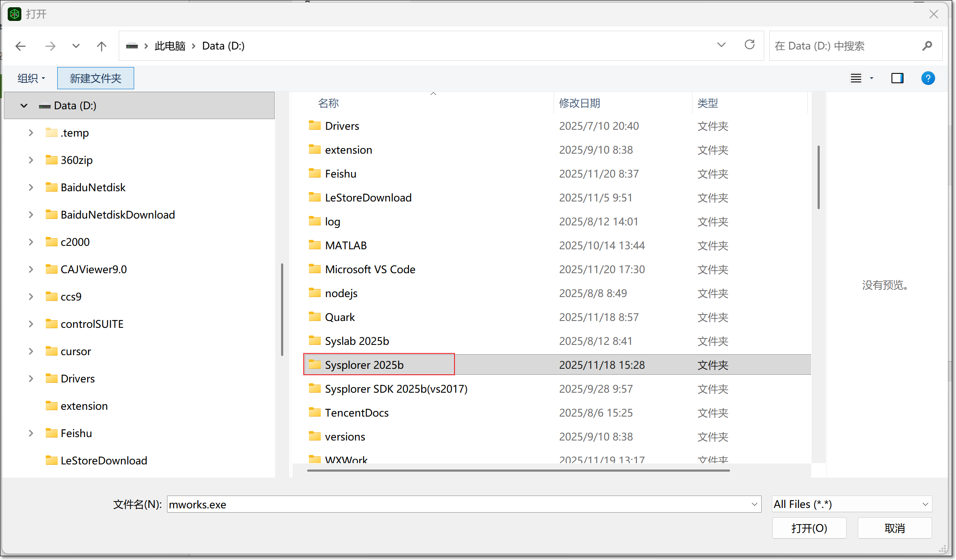Collapse the Data (D:) tree node
Viewport: 956px width, 560px height.
tap(24, 105)
